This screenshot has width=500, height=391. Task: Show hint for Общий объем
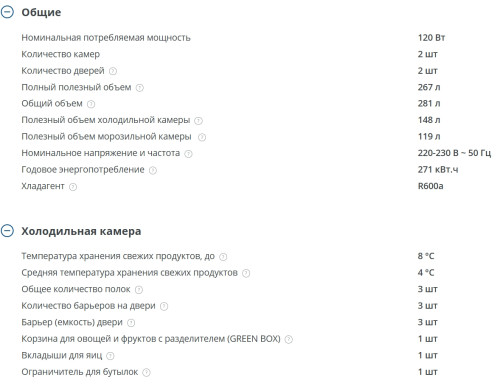pyautogui.click(x=91, y=104)
